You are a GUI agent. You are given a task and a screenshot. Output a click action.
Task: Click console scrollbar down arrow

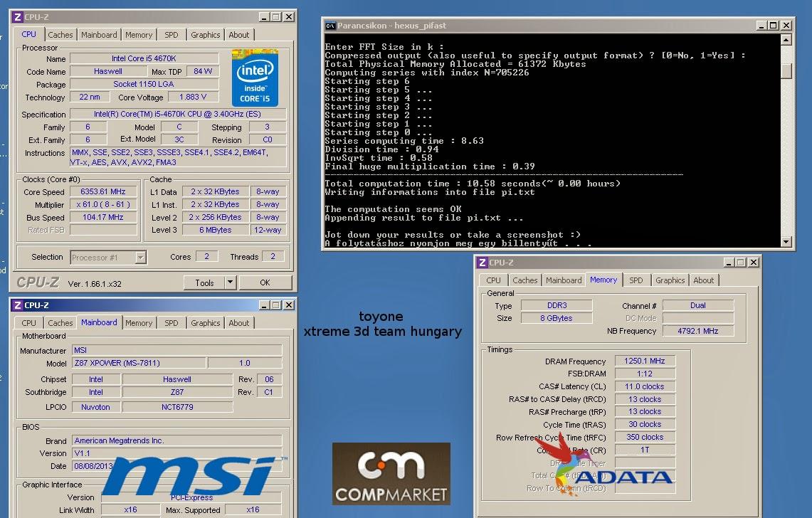(x=786, y=241)
